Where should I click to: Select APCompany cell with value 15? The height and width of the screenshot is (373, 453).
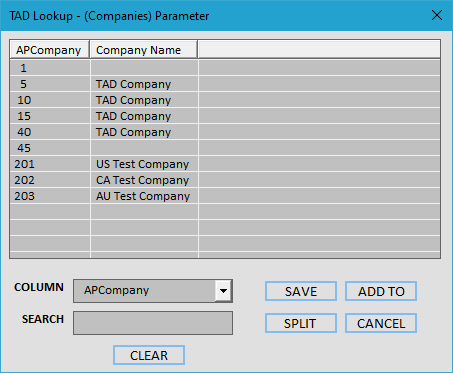point(50,116)
